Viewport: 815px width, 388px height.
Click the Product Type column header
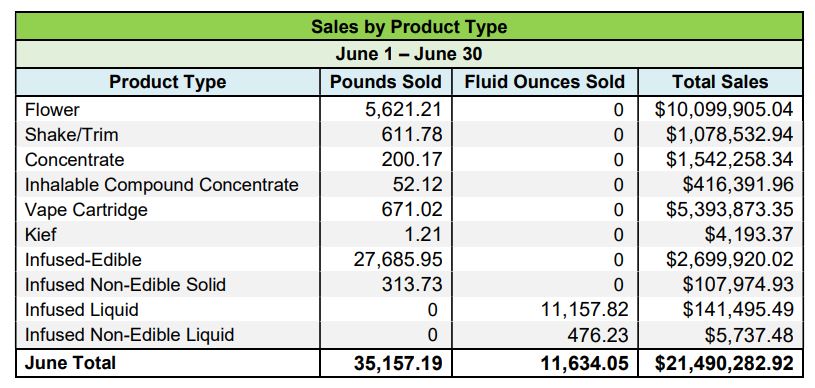coord(167,82)
